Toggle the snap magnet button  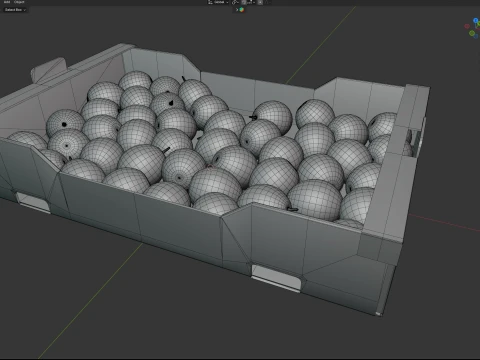(244, 2)
